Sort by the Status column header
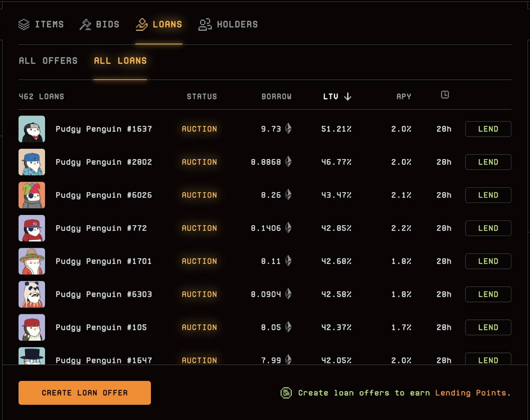Image resolution: width=530 pixels, height=420 pixels. 202,96
